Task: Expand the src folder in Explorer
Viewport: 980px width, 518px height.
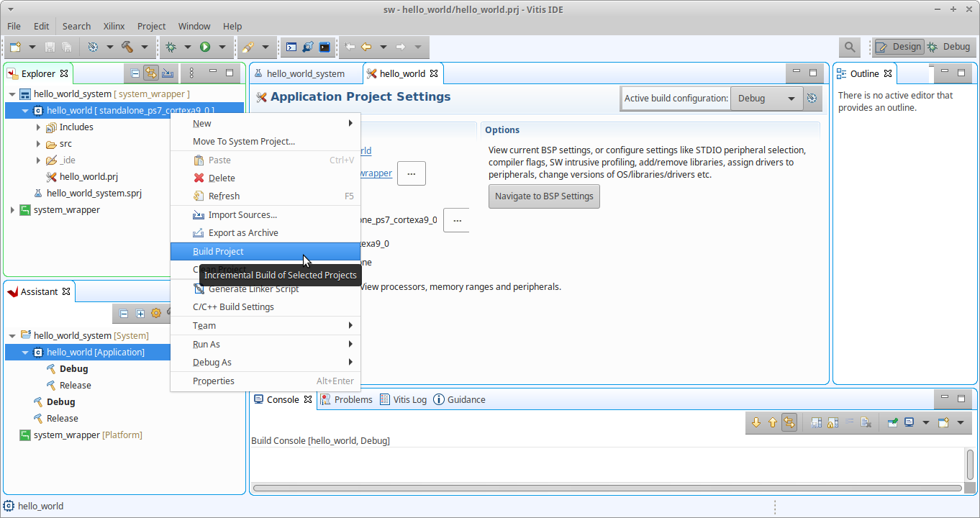Action: [x=38, y=144]
